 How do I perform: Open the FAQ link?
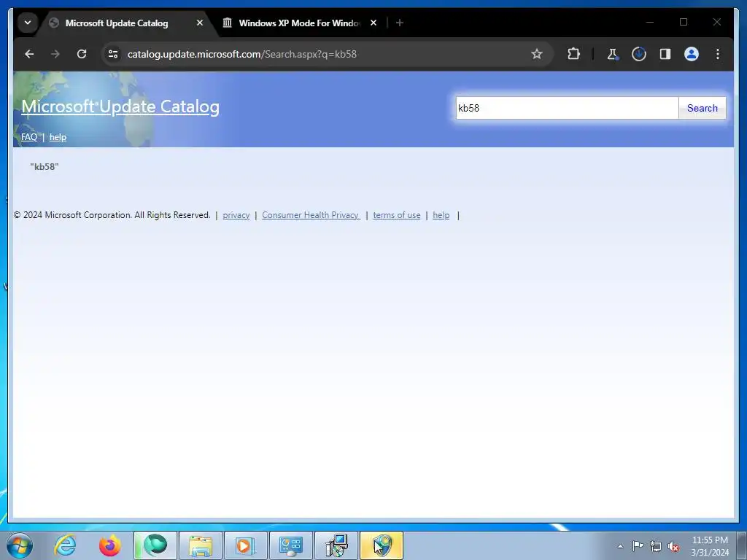pyautogui.click(x=29, y=137)
